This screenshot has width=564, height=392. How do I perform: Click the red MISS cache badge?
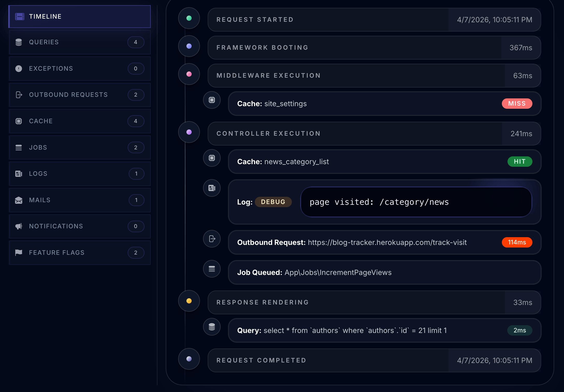pyautogui.click(x=517, y=104)
